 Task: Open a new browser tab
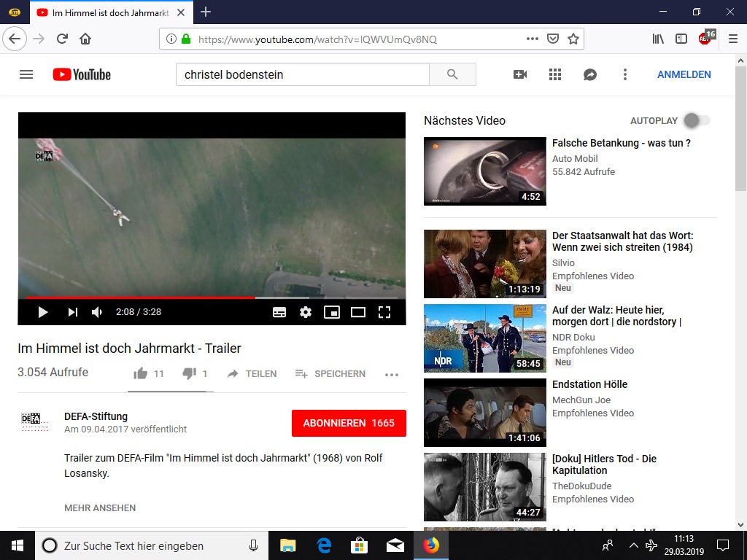206,12
